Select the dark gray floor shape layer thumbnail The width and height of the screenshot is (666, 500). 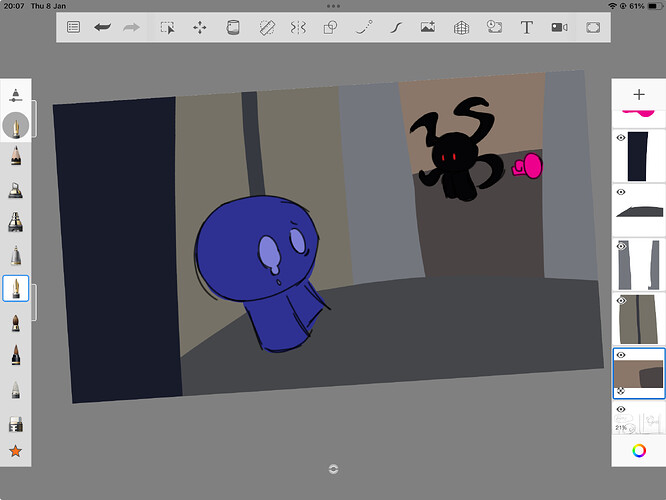pos(640,210)
